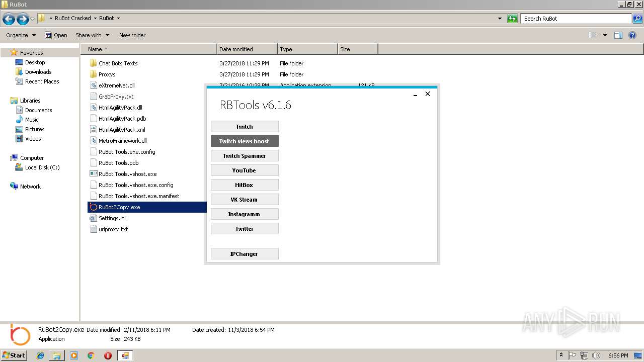Open Recent Places
Screen dimensions: 644x362
[x=42, y=81]
